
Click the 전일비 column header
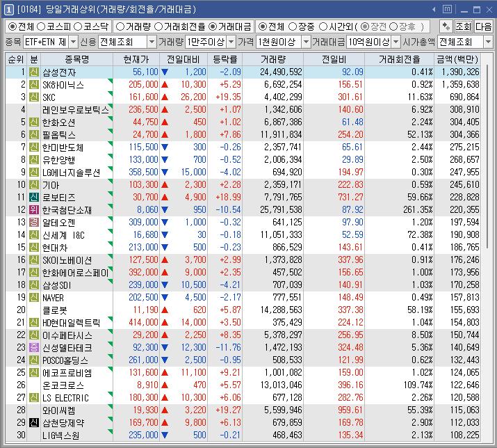[x=334, y=59]
